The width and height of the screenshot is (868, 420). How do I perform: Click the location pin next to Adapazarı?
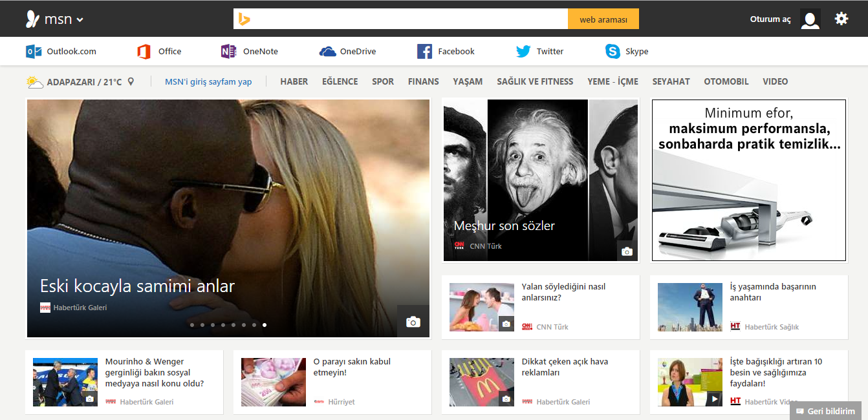pyautogui.click(x=131, y=81)
